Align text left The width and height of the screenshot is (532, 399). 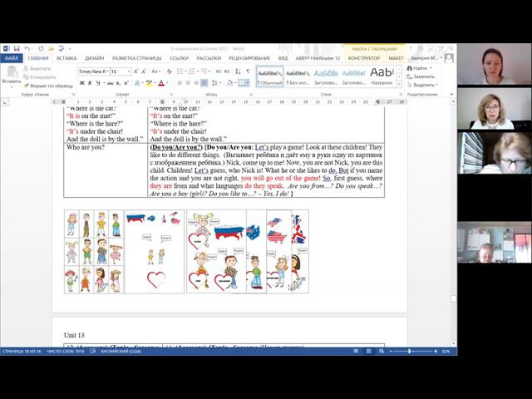[x=180, y=83]
